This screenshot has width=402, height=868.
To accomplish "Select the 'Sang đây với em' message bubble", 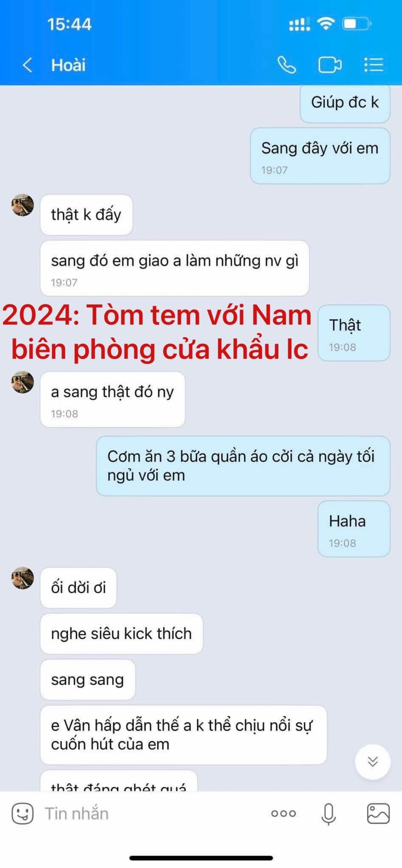I will [x=320, y=156].
